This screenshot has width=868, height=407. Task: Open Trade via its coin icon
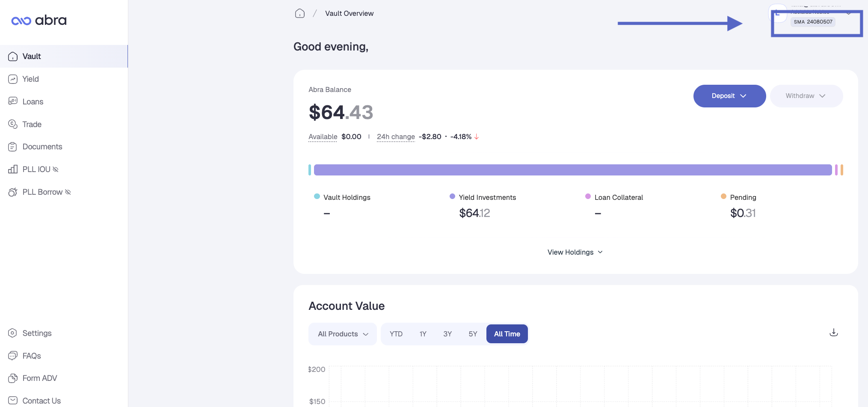click(13, 124)
